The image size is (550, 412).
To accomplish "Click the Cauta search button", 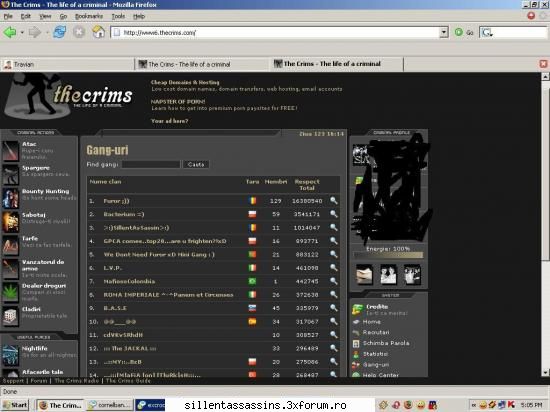I will tap(196, 164).
